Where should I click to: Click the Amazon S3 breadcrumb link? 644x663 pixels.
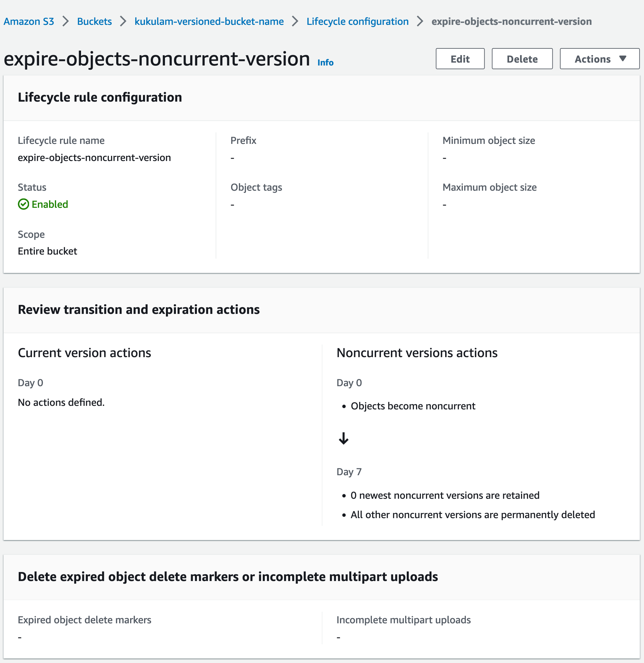pyautogui.click(x=29, y=21)
